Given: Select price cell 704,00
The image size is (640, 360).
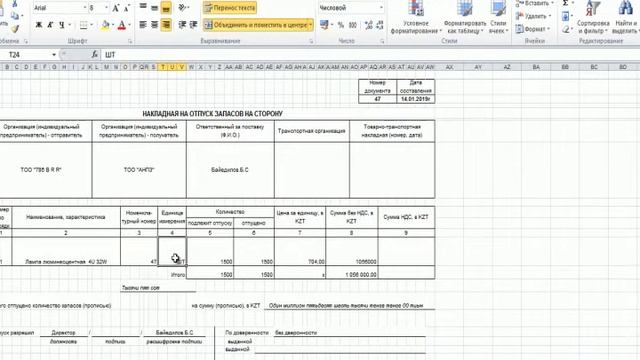Looking at the screenshot, I should tap(300, 252).
